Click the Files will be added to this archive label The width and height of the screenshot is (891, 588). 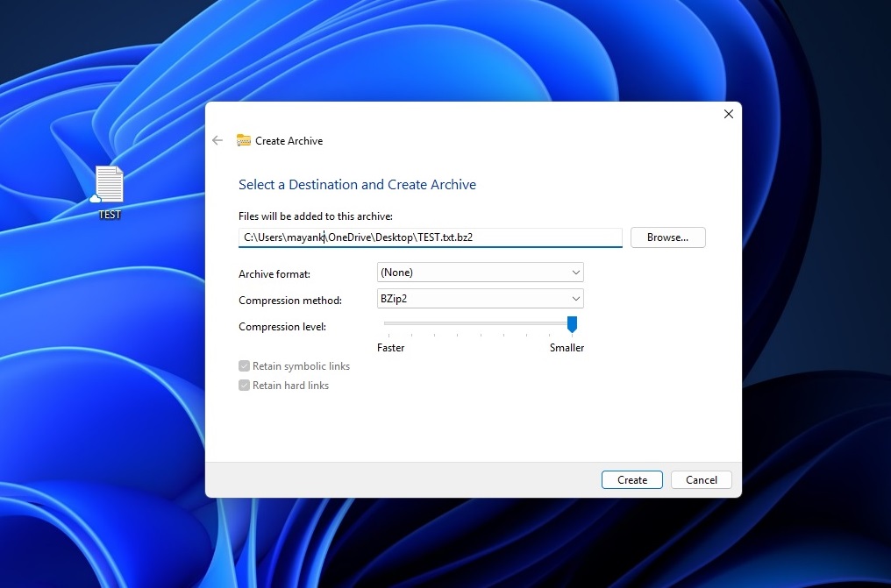tap(316, 216)
